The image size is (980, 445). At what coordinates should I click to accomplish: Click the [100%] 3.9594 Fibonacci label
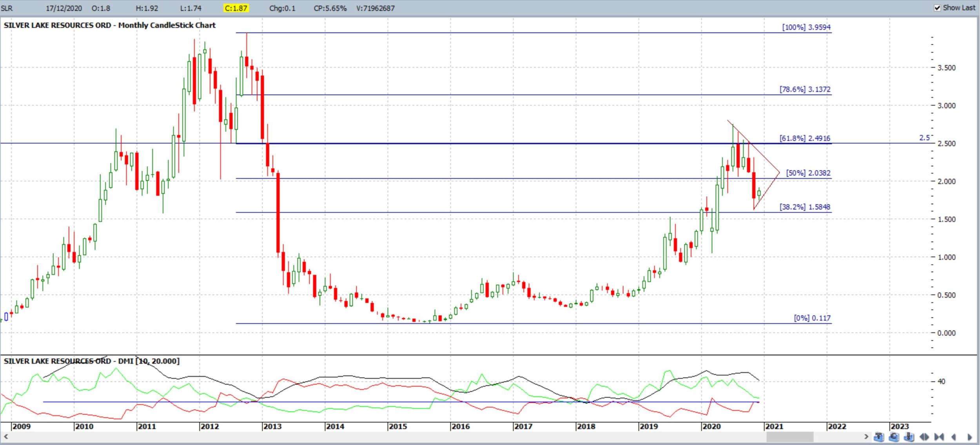(806, 27)
